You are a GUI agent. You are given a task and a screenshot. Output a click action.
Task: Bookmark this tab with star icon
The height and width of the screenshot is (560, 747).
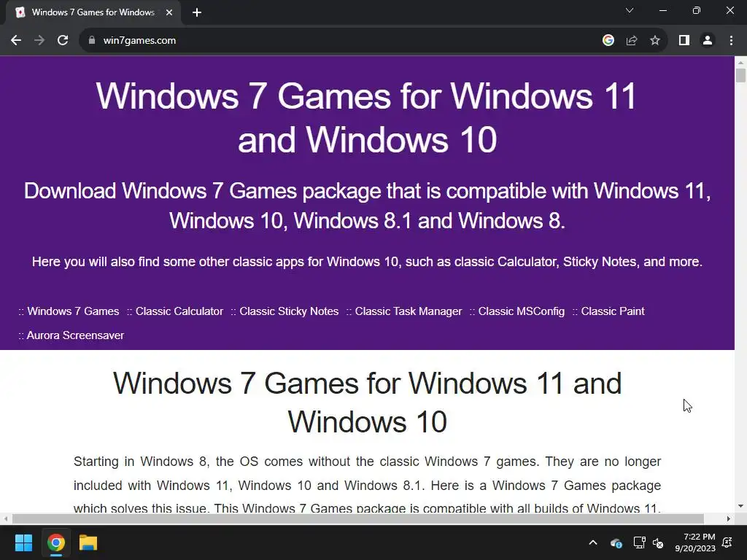tap(655, 41)
